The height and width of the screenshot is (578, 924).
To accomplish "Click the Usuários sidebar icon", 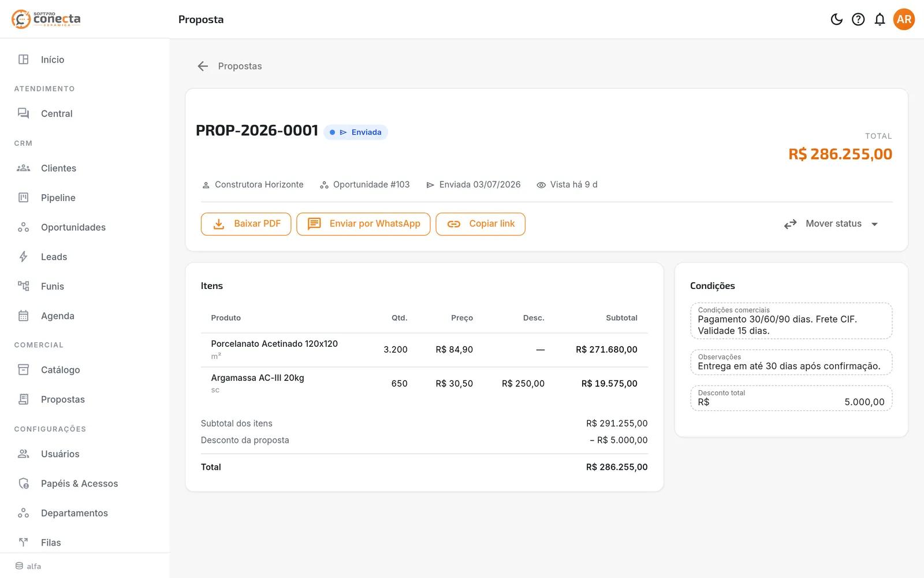I will click(23, 454).
